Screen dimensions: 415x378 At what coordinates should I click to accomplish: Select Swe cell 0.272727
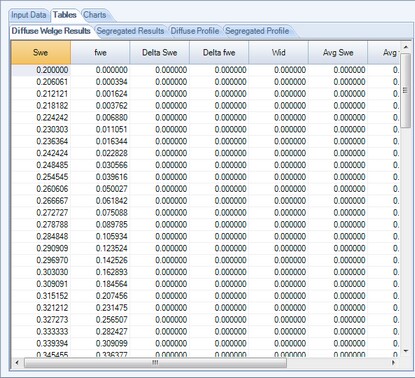(41, 213)
